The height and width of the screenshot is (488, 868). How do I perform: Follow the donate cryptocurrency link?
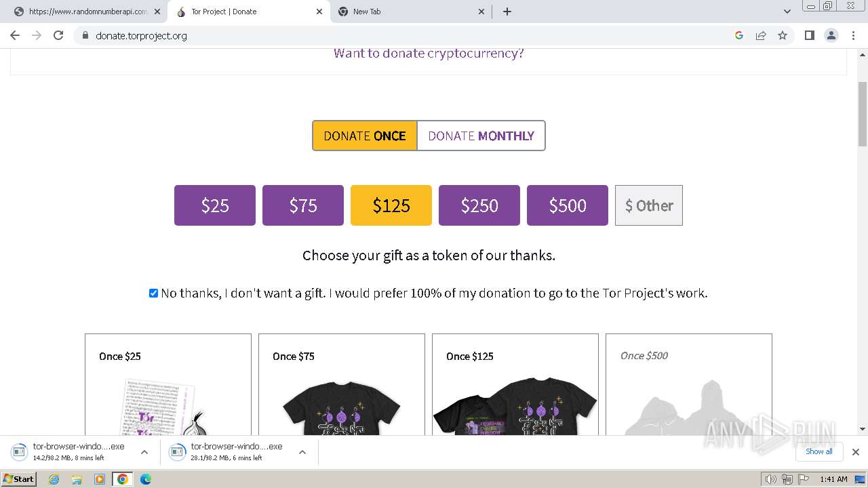coord(429,54)
